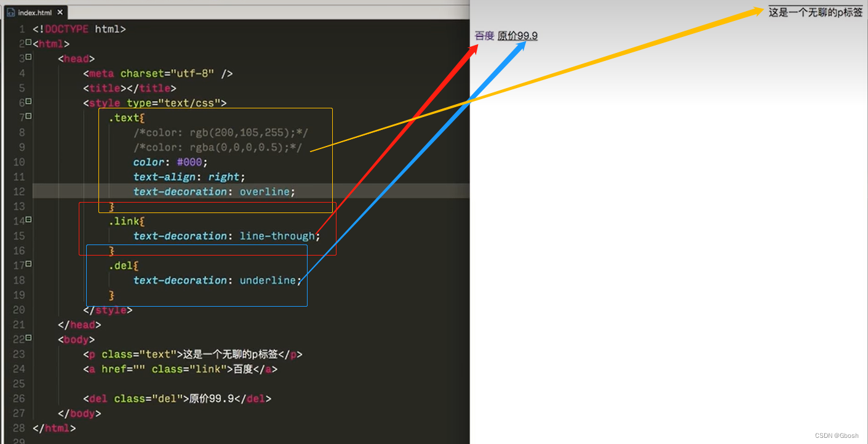This screenshot has height=444, width=868.
Task: Click the .del selector on line 17
Action: tap(121, 265)
